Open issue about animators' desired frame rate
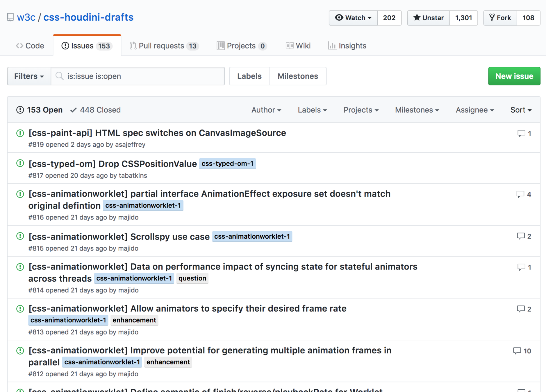This screenshot has width=546, height=392. click(188, 308)
